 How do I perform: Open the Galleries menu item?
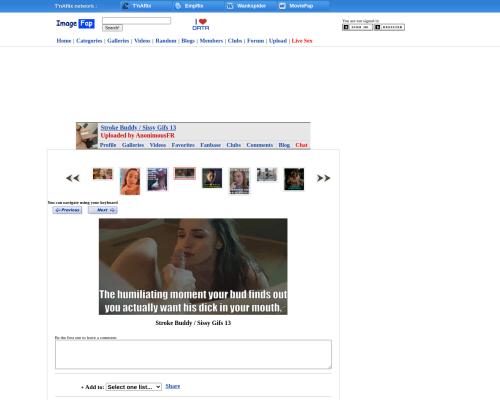tap(118, 41)
